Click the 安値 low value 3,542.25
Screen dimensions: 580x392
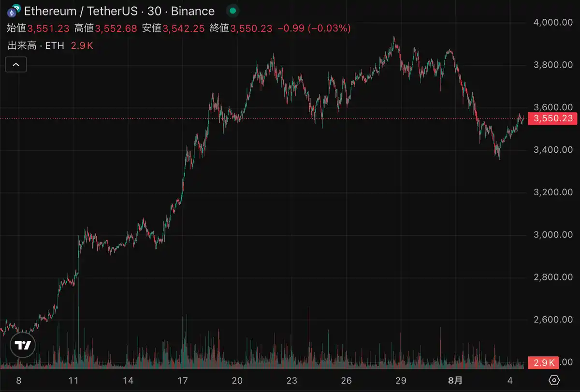[184, 29]
